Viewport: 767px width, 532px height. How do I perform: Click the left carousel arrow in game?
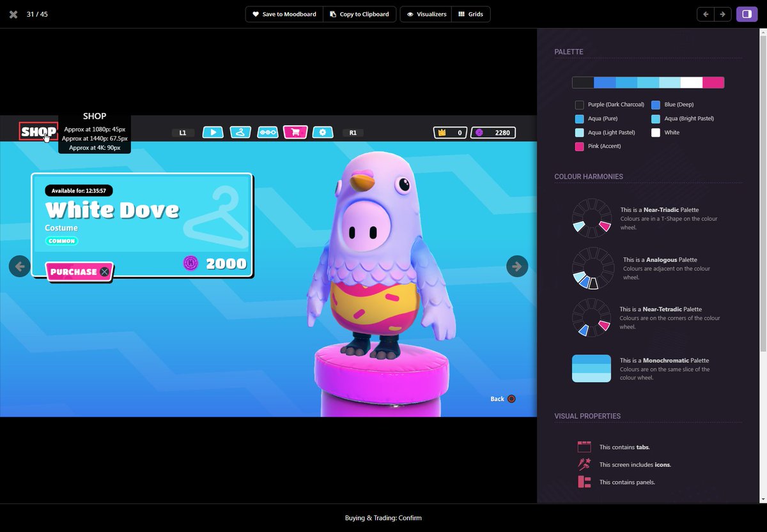(x=20, y=266)
